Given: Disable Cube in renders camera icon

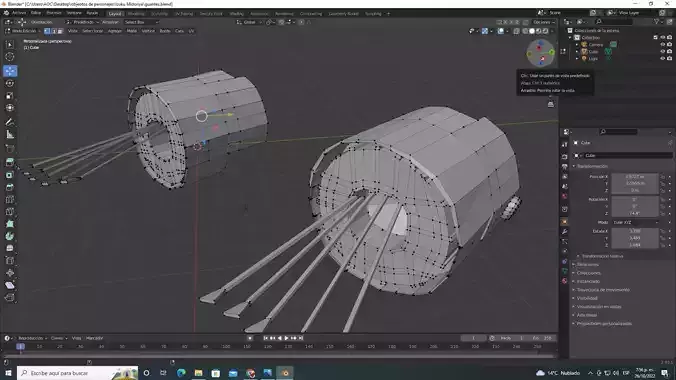Looking at the screenshot, I should point(670,51).
